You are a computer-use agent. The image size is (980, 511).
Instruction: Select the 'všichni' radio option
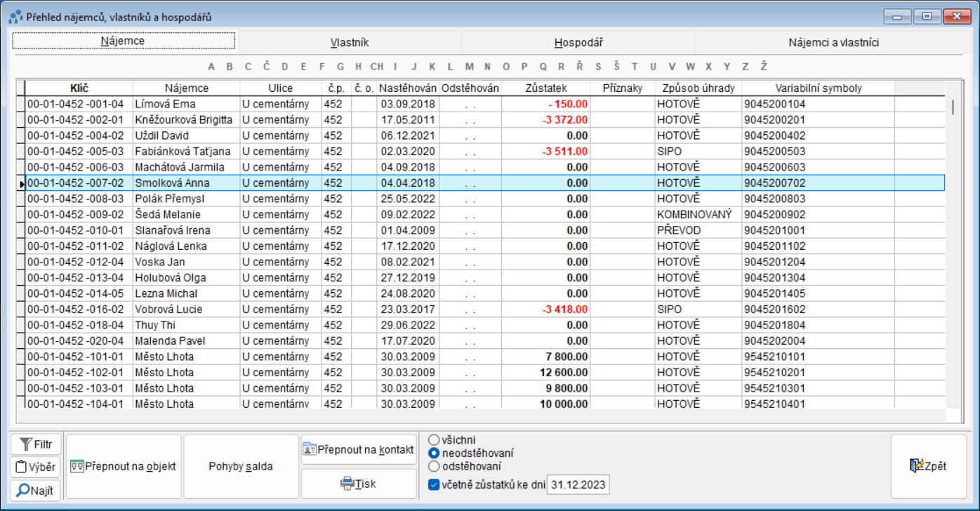point(434,440)
